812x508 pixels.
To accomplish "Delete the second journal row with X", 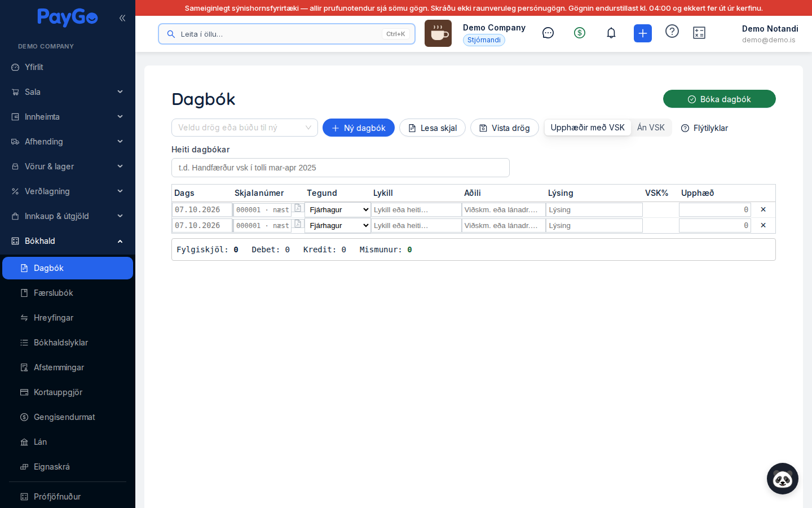I will (764, 225).
